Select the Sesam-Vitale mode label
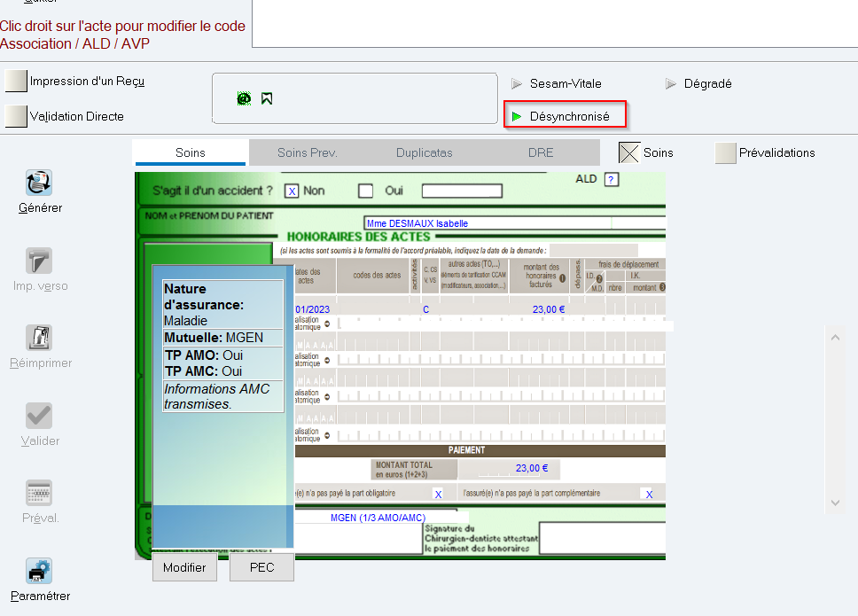This screenshot has width=858, height=616. (x=565, y=83)
